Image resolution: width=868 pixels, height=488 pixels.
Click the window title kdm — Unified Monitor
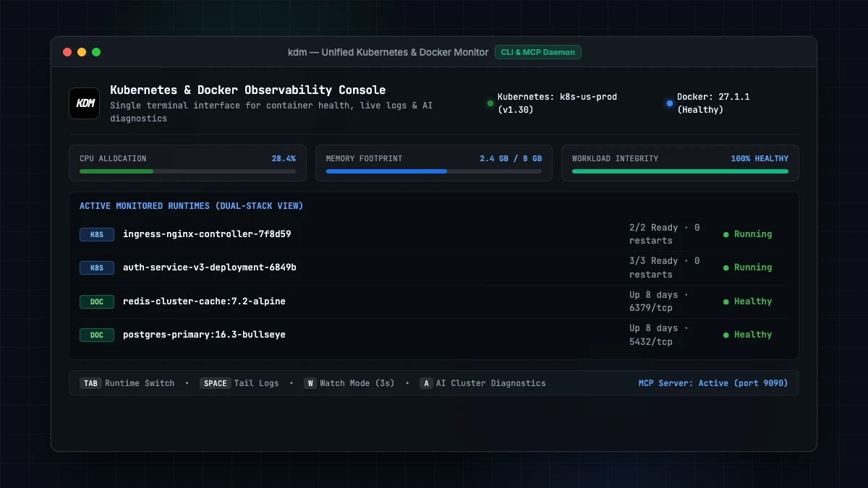click(x=388, y=52)
